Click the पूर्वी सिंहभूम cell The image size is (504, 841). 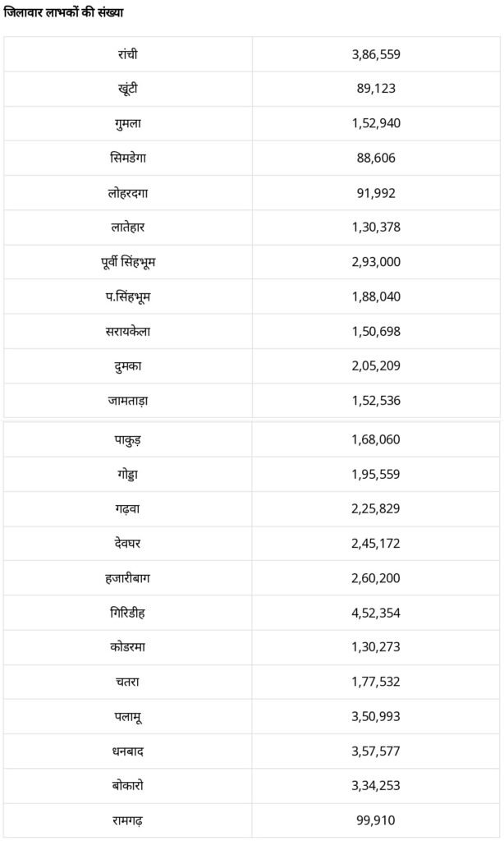128,262
